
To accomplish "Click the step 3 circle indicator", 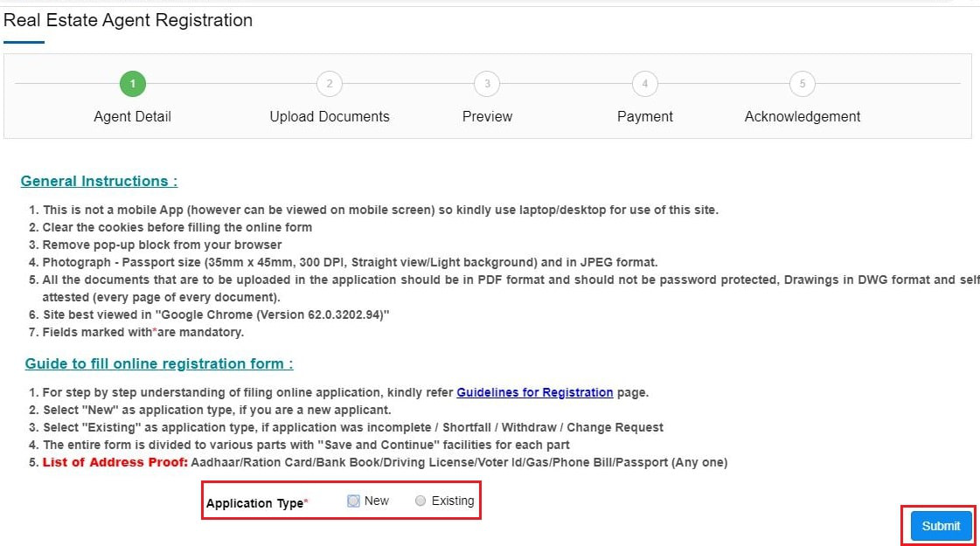I will (487, 84).
